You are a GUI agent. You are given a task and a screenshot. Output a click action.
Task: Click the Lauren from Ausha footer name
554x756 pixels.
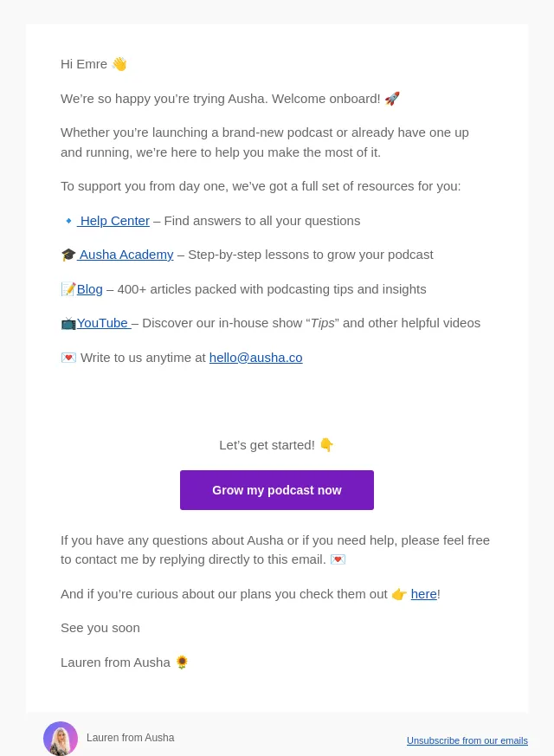coord(131,738)
